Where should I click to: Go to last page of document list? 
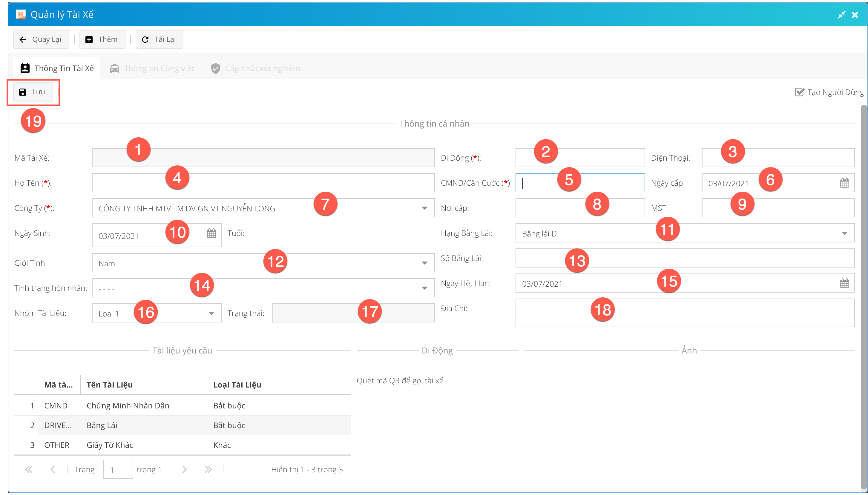tap(208, 470)
